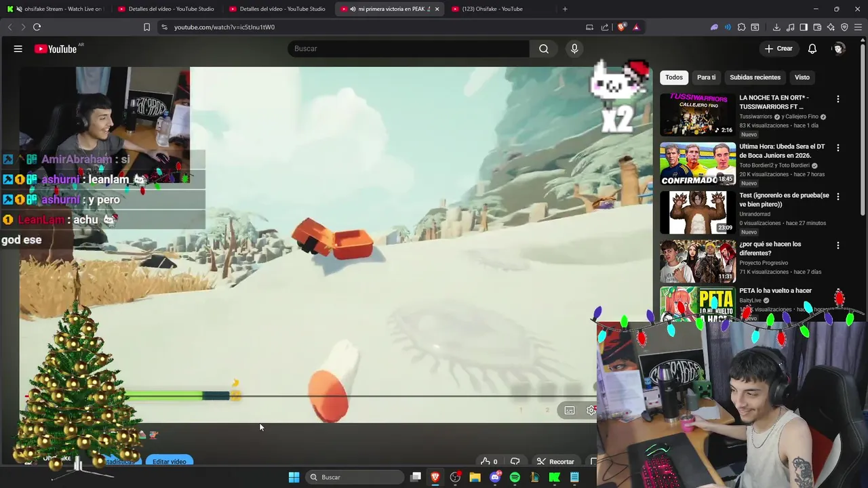Open more options for Test video
Viewport: 868px width, 488px height.
coord(837,197)
